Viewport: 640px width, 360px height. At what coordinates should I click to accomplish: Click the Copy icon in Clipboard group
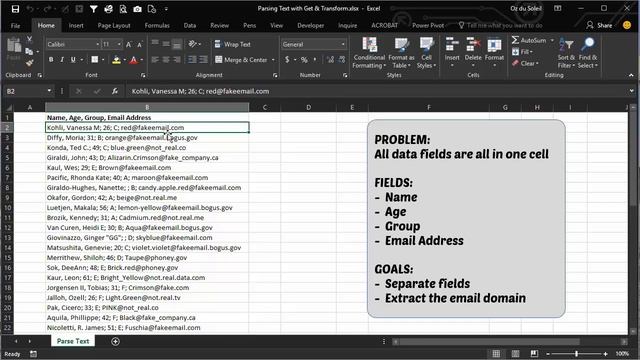point(29,51)
